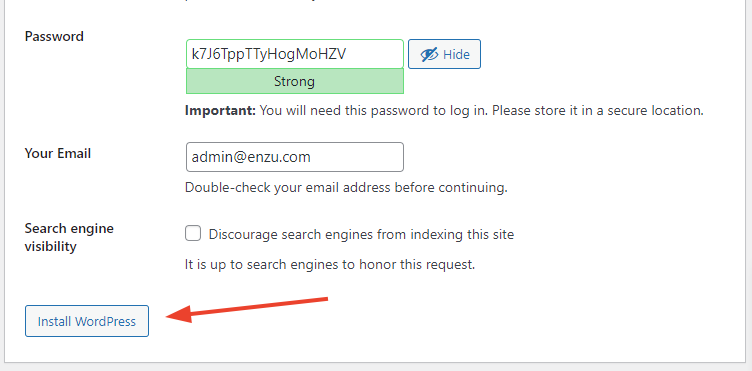The height and width of the screenshot is (371, 752).
Task: Click the 'Discourage search engines from indexing' label
Action: [361, 234]
